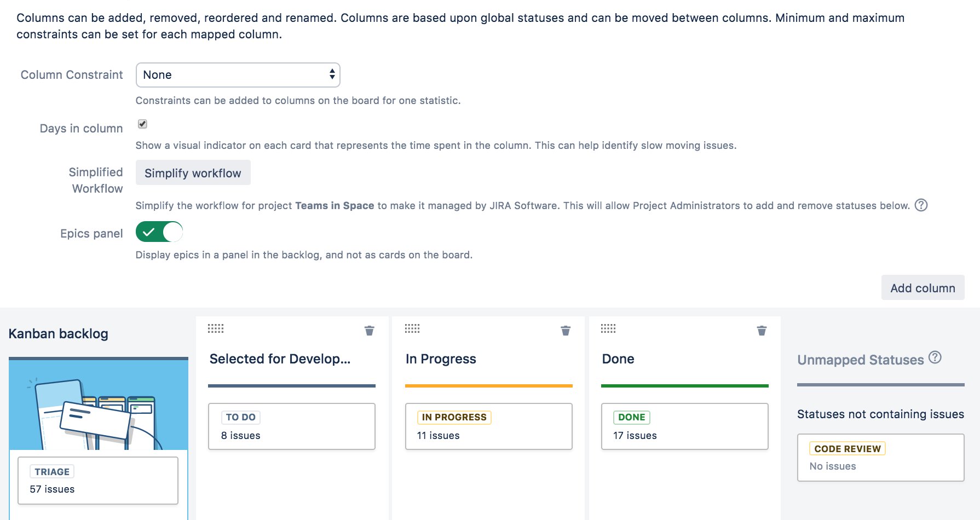Click the Kanban backlog illustration thumbnail

[99, 405]
